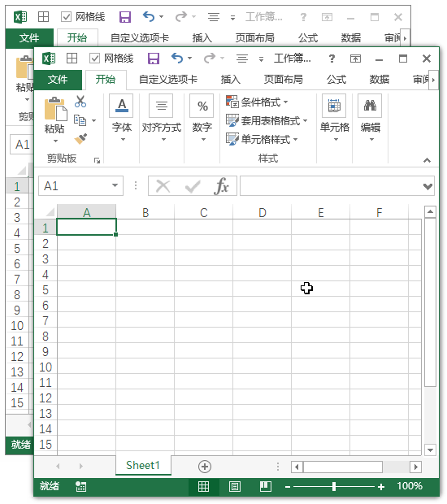Click the Save icon in front window toolbar
Image resolution: width=447 pixels, height=504 pixels.
pos(154,59)
